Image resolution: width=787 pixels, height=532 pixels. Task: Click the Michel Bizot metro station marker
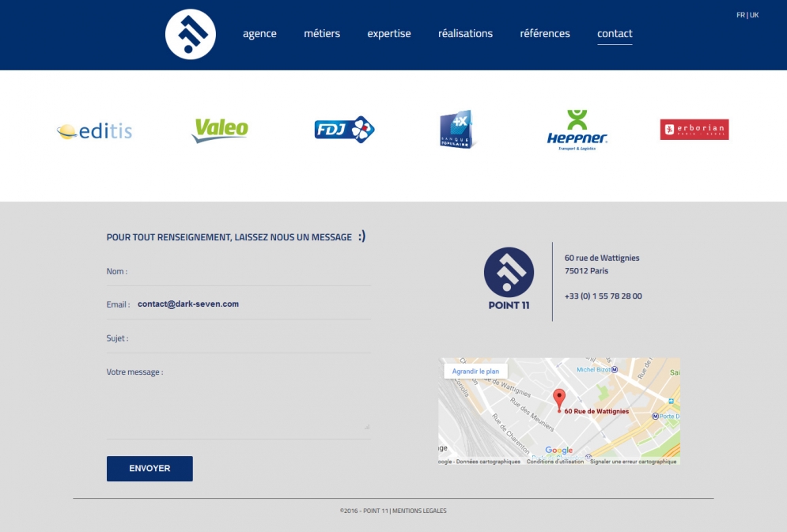coord(615,369)
